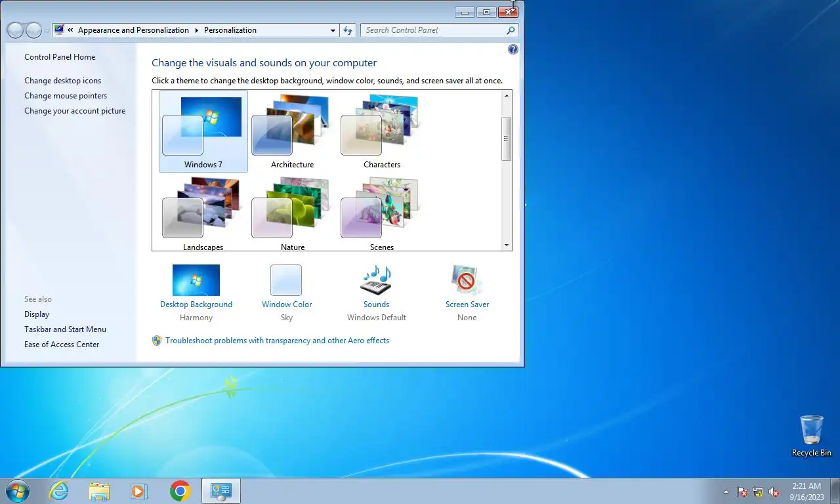Open Desktop Background settings icon
The width and height of the screenshot is (840, 504).
(x=196, y=280)
